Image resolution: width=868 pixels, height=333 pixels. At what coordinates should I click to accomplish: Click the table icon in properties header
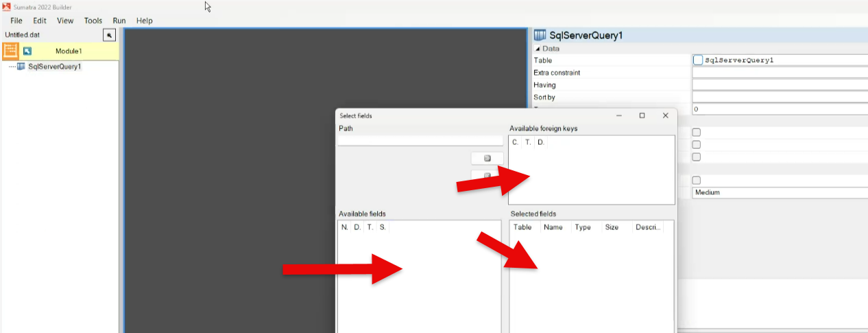(540, 36)
